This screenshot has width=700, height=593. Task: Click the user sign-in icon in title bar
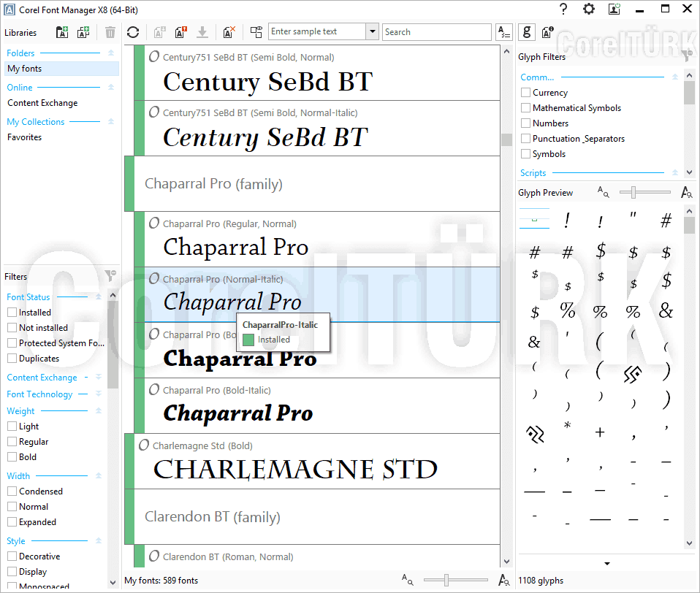(615, 9)
